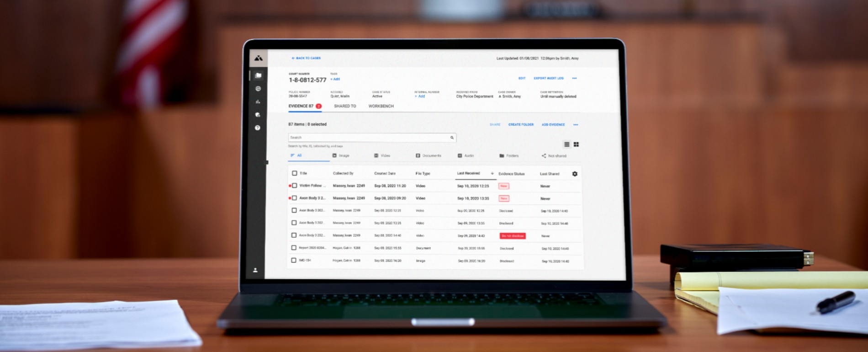Open table column settings gear icon
The image size is (868, 352).
pyautogui.click(x=575, y=174)
